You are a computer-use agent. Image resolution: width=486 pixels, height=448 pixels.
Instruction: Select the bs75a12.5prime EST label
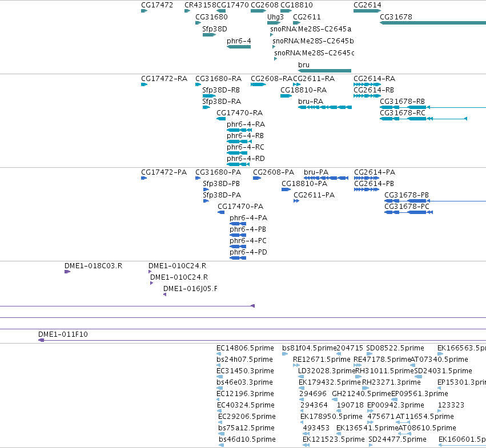click(x=246, y=428)
